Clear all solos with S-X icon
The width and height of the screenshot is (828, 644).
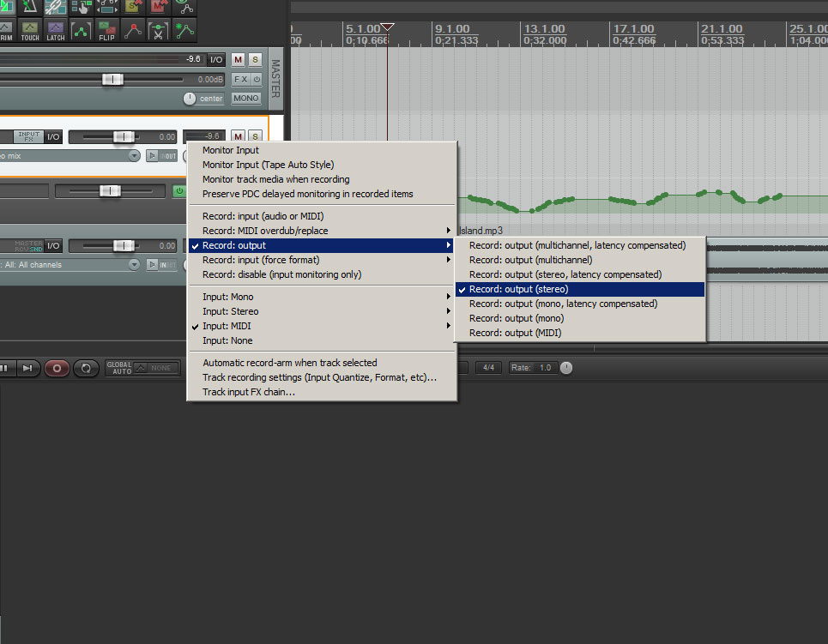(x=132, y=6)
